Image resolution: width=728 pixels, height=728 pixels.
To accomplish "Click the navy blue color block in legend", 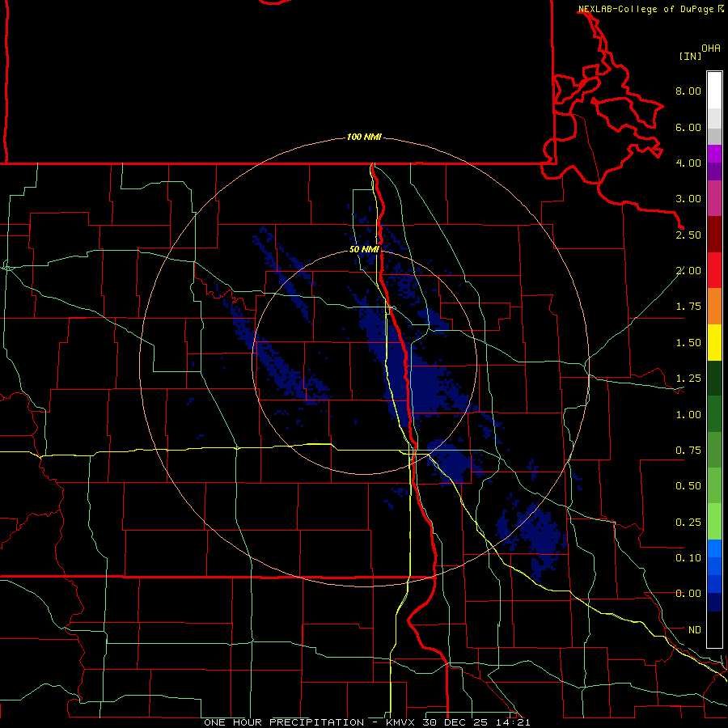I will [x=714, y=603].
